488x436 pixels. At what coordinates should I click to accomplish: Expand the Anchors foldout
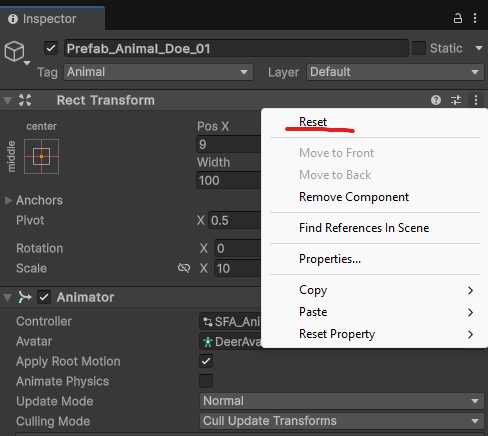[x=8, y=200]
